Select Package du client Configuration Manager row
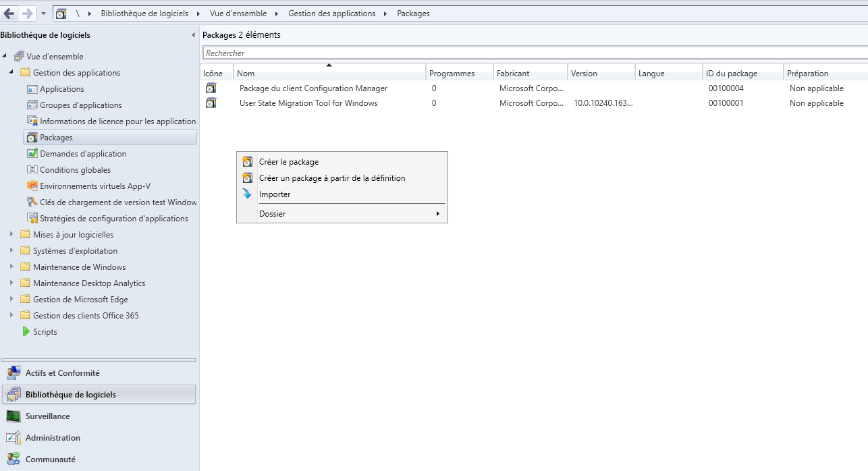Screen dimensions: 868x471 click(x=313, y=88)
